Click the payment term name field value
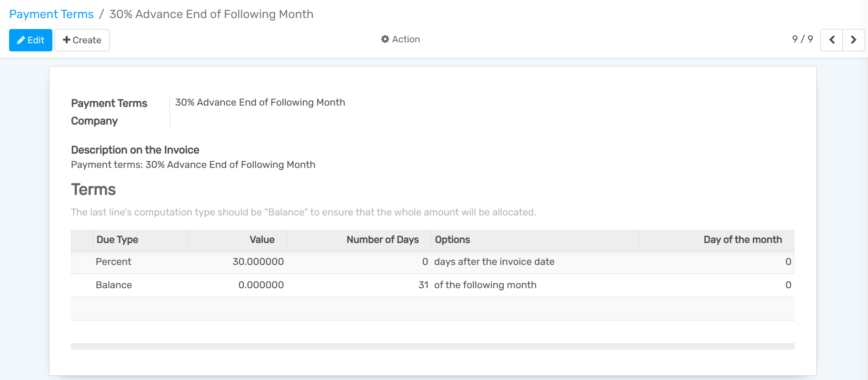This screenshot has width=868, height=380. tap(260, 102)
